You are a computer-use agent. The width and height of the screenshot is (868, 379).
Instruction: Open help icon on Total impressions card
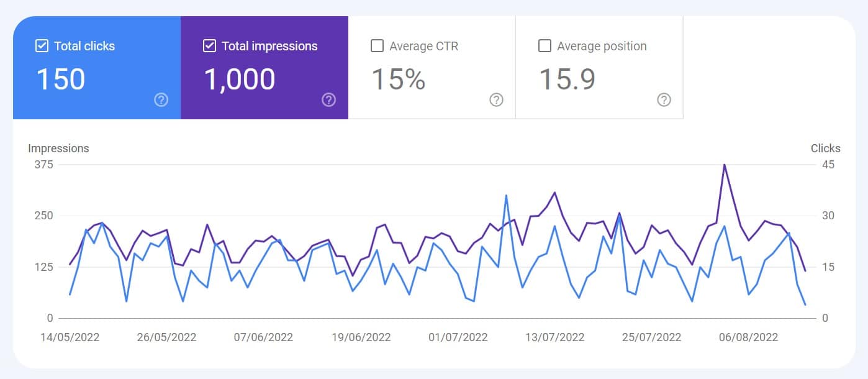328,100
